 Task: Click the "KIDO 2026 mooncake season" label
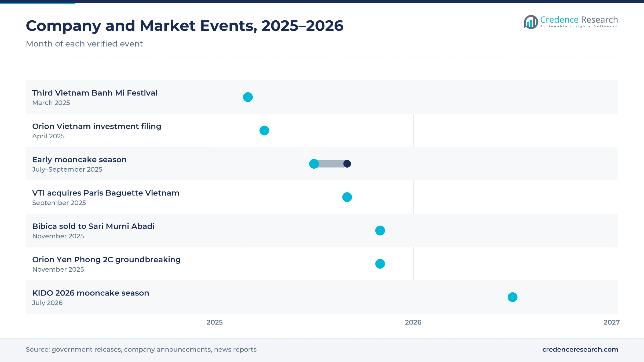click(x=91, y=293)
